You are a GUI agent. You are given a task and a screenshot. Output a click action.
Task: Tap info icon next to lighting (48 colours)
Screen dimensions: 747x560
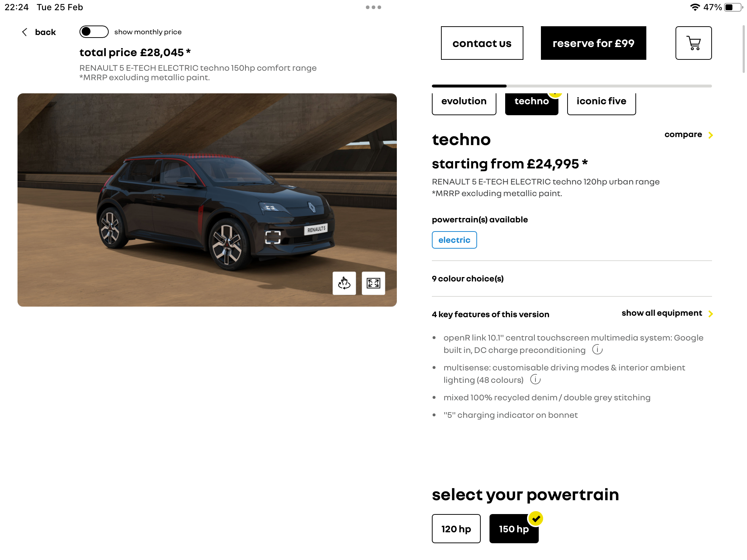point(535,380)
